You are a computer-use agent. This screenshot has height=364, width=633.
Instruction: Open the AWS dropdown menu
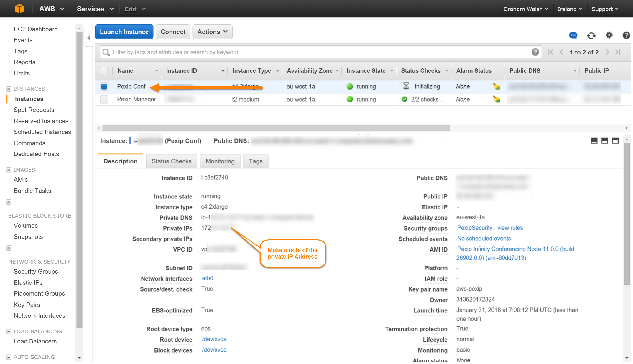pos(52,9)
